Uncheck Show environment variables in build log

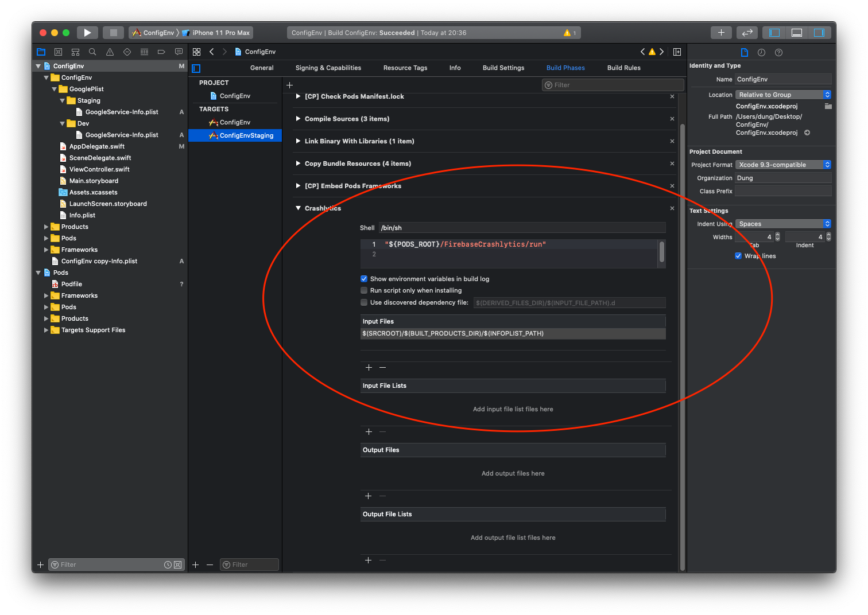(364, 279)
